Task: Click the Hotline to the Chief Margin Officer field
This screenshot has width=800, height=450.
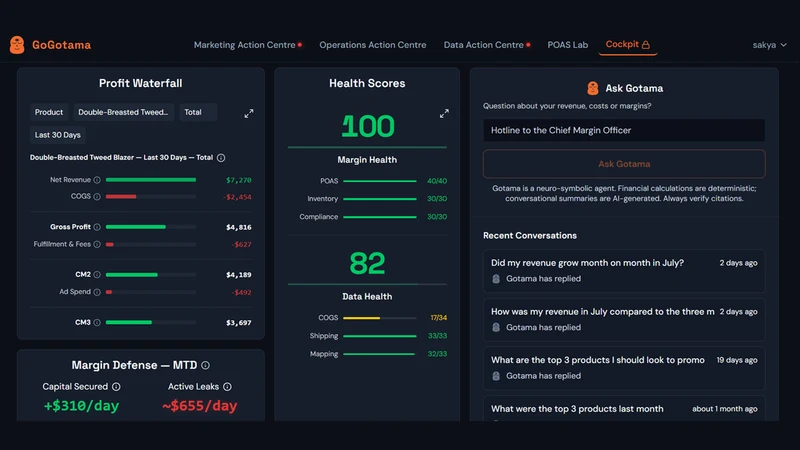Action: point(624,130)
